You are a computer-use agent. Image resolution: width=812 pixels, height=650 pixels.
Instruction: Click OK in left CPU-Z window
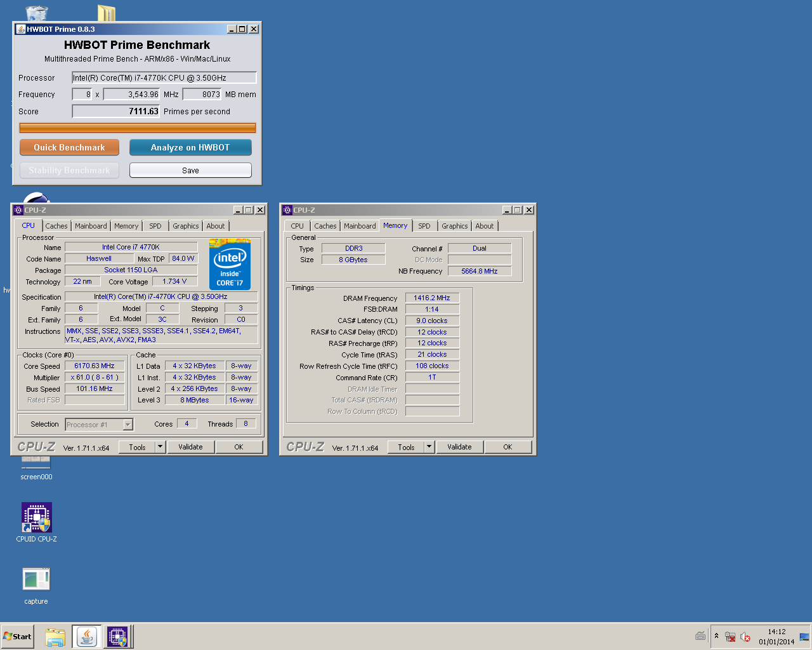pyautogui.click(x=239, y=447)
